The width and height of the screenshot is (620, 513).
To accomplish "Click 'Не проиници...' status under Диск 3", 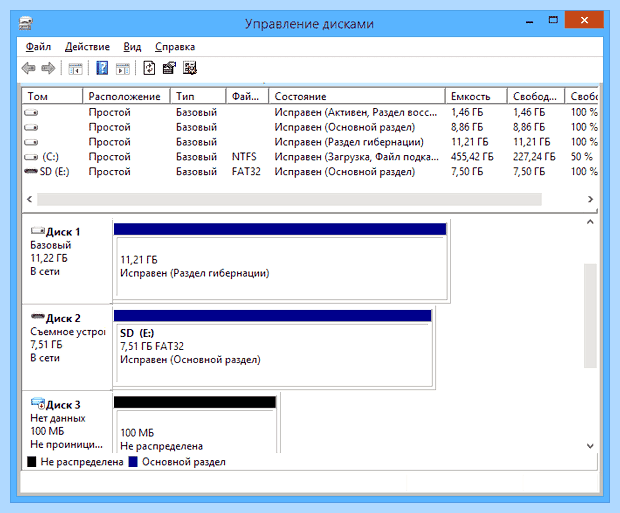I will (x=66, y=445).
